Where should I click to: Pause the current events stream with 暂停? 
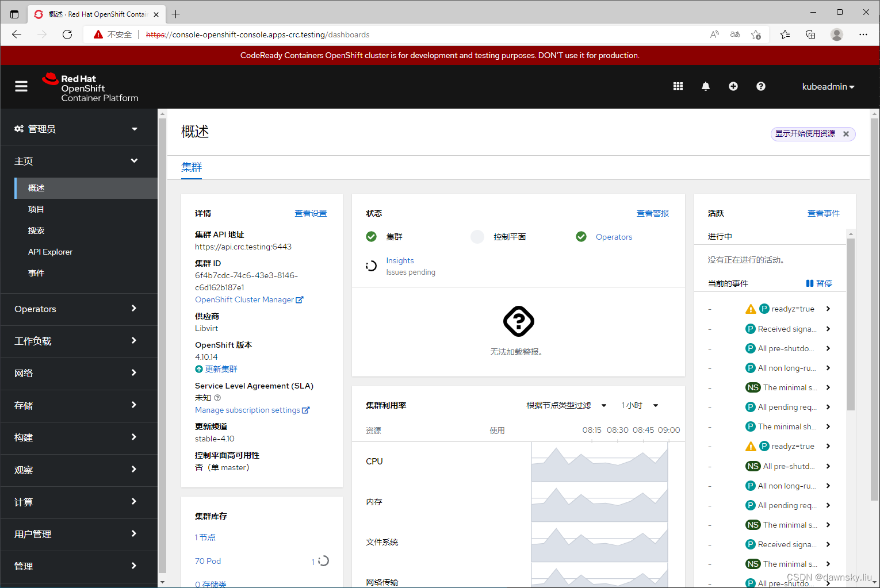click(x=819, y=283)
